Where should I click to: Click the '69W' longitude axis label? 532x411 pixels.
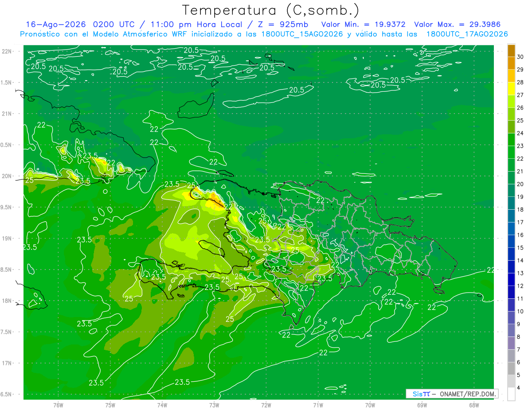click(422, 404)
